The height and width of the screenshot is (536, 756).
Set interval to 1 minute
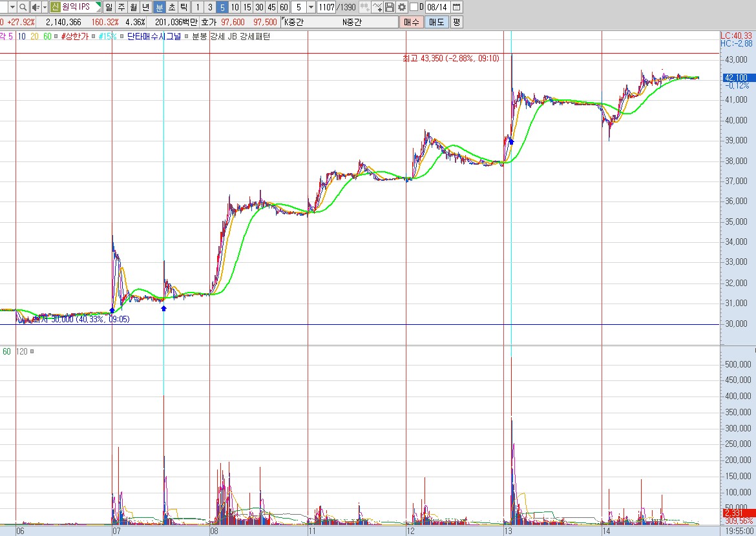click(x=197, y=7)
